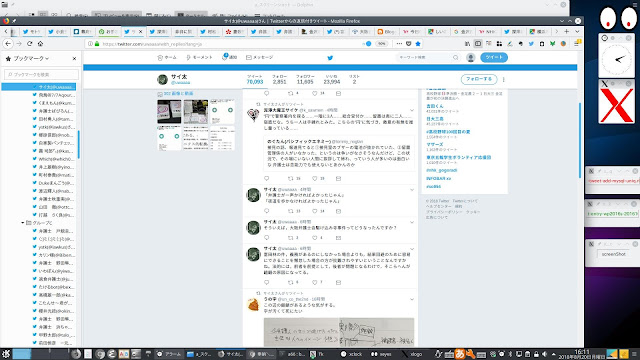Click the screenShot button in small window

click(613, 254)
